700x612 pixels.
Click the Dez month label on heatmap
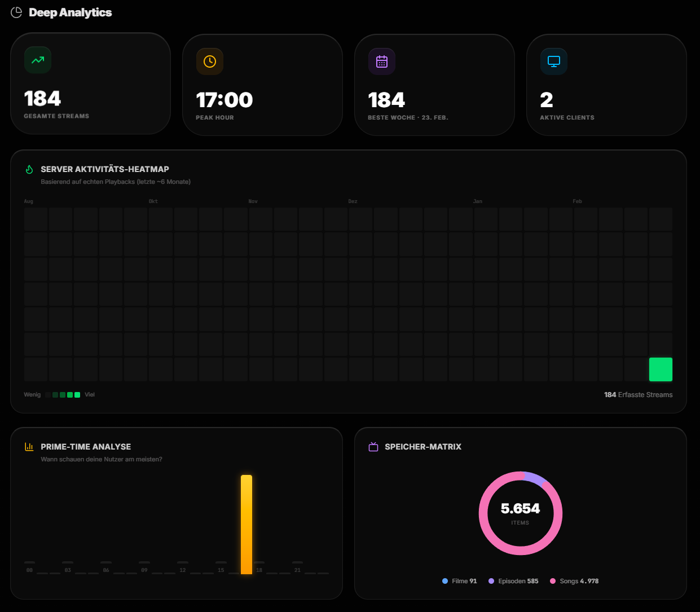click(x=353, y=201)
